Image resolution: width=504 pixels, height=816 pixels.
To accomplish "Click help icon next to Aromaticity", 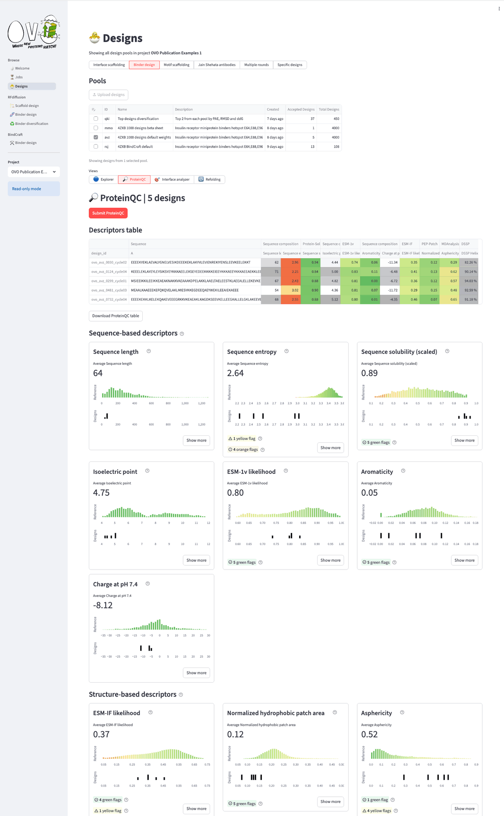I will pos(403,471).
